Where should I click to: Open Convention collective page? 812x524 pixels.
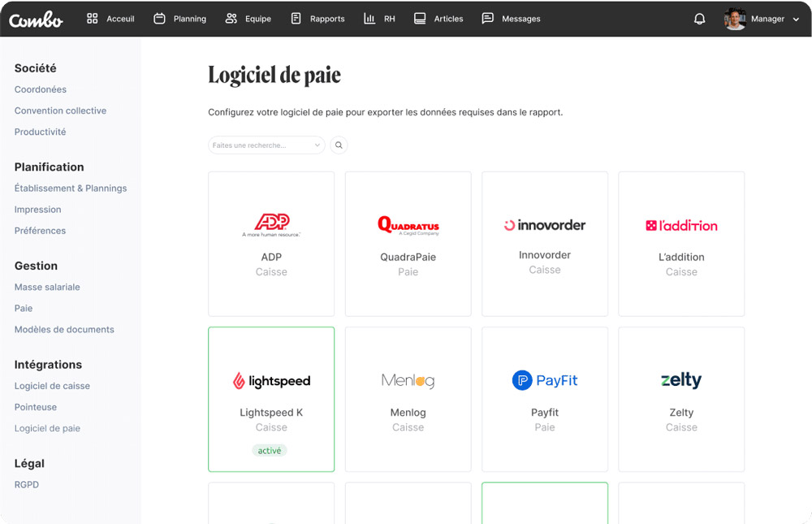pyautogui.click(x=61, y=110)
